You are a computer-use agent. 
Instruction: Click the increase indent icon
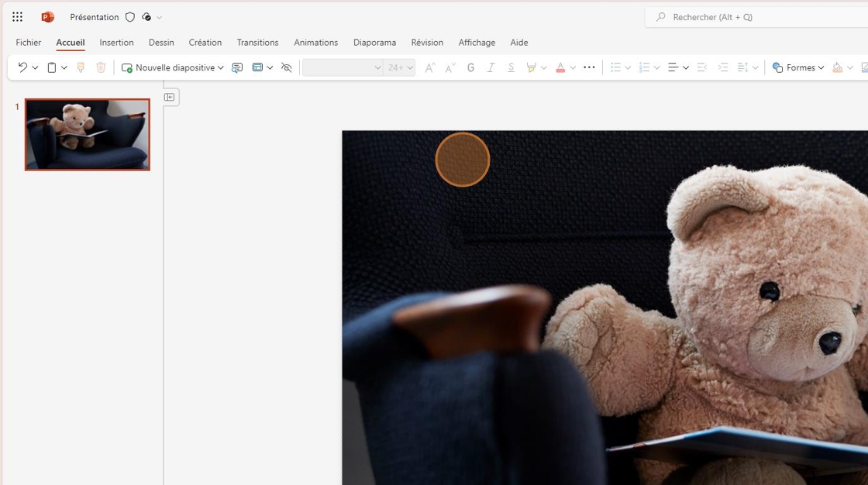pos(722,67)
